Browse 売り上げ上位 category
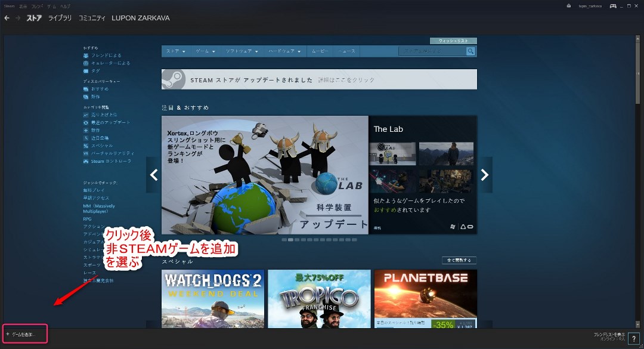 coord(104,115)
